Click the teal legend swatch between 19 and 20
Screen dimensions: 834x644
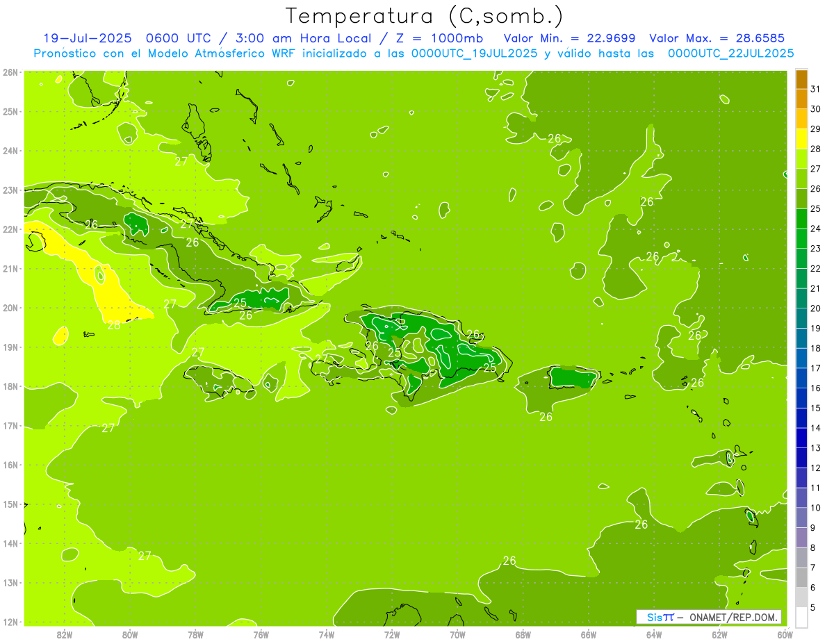(801, 318)
